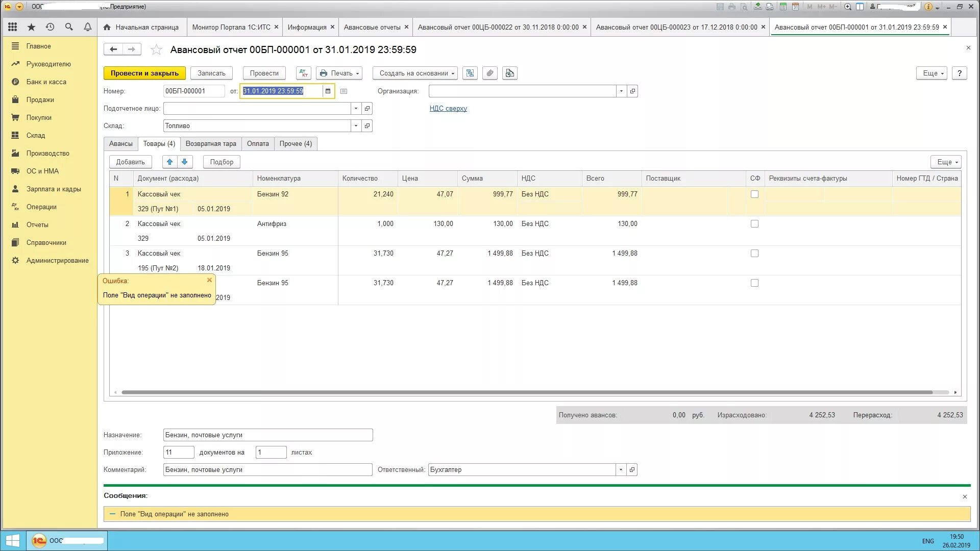Open the notifications bell icon
This screenshot has height=551, width=980.
coord(87,27)
